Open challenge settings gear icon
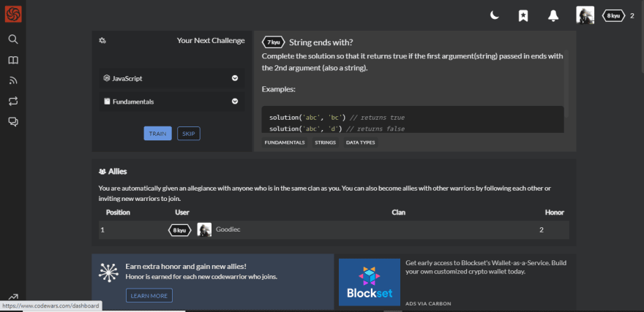The image size is (644, 312). click(102, 41)
